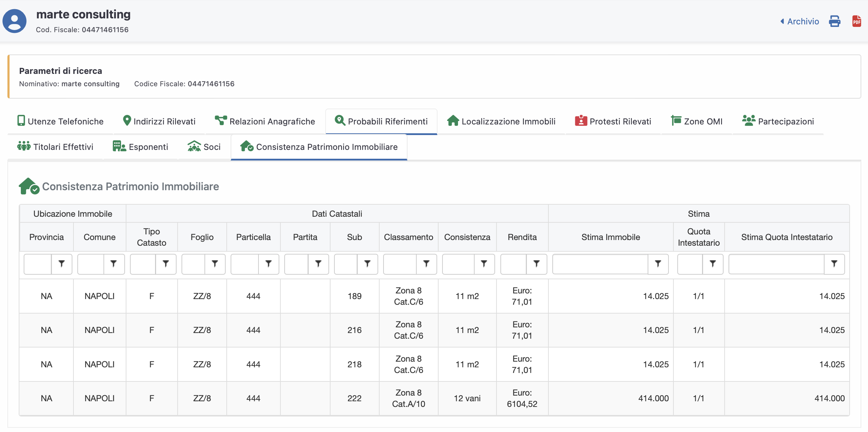The image size is (868, 432).
Task: Export report with PDF icon
Action: 856,21
